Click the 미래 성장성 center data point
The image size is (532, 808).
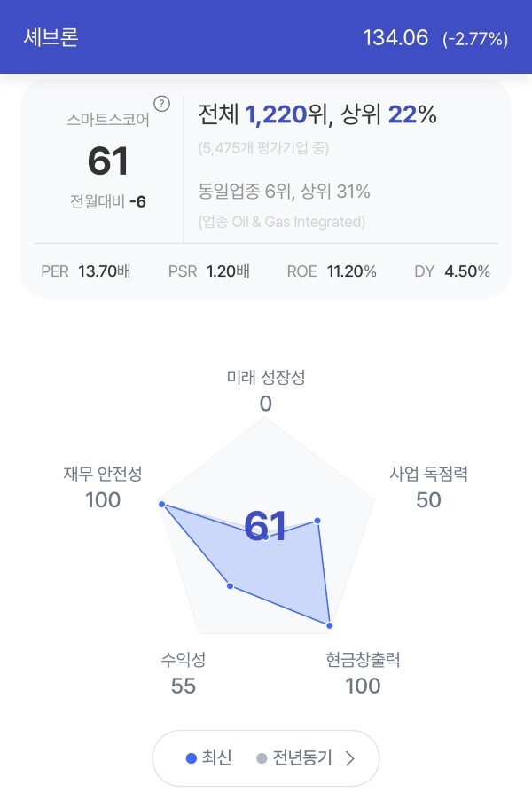coord(266,537)
